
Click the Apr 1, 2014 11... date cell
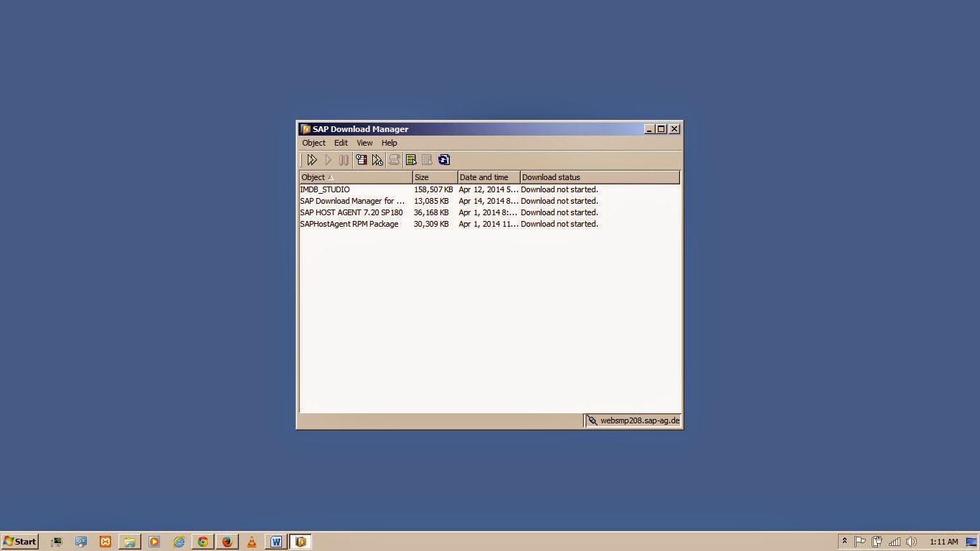489,224
